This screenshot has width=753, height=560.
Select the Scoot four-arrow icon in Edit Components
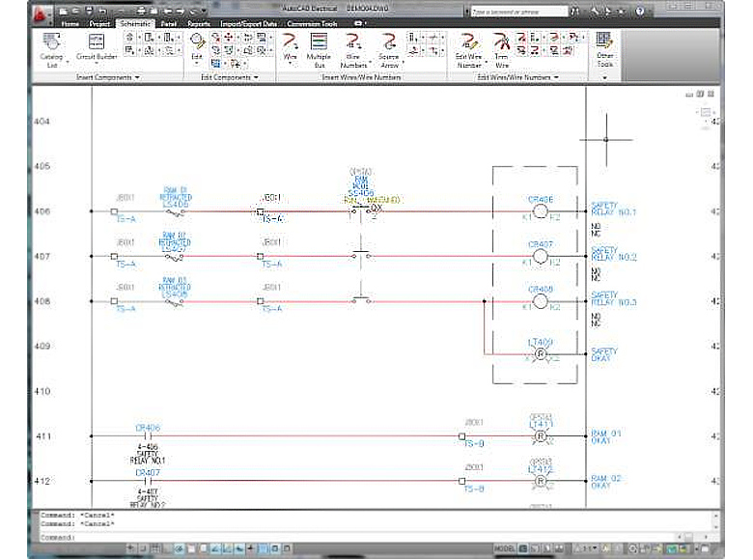pos(229,37)
